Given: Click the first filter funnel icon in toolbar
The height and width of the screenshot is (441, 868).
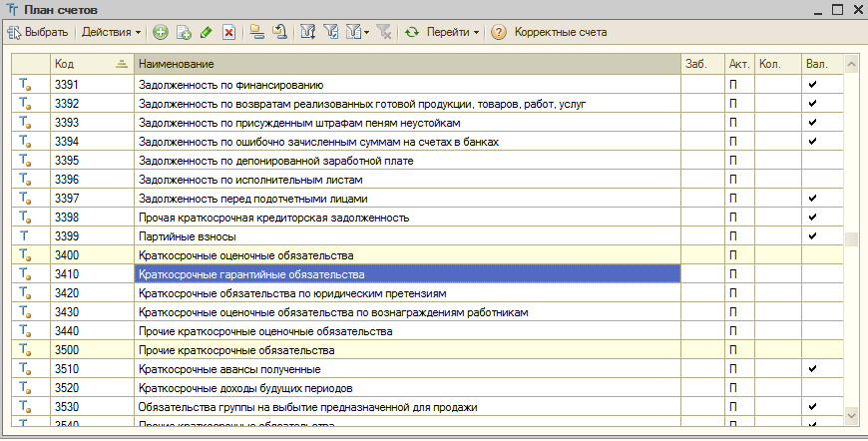Looking at the screenshot, I should point(308,33).
